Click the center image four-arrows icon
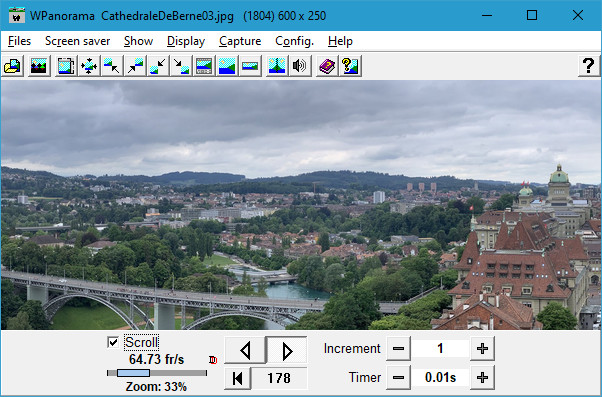The width and height of the screenshot is (602, 397). [x=89, y=66]
